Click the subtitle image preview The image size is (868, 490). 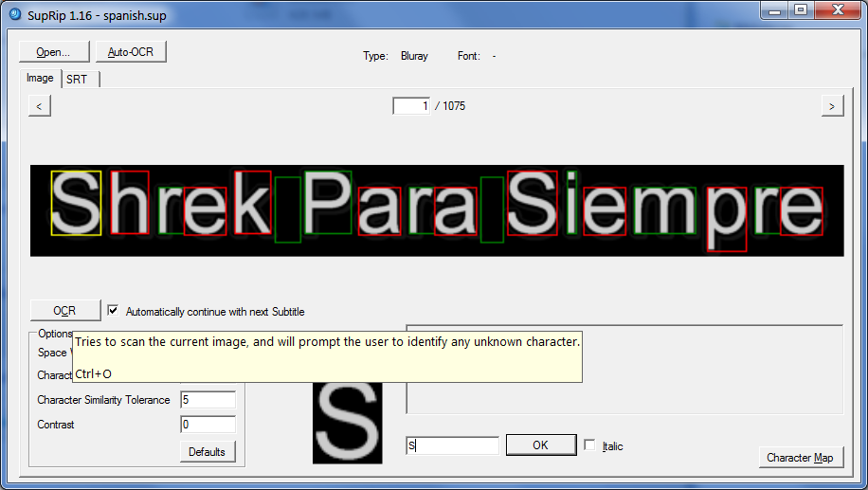coord(437,210)
